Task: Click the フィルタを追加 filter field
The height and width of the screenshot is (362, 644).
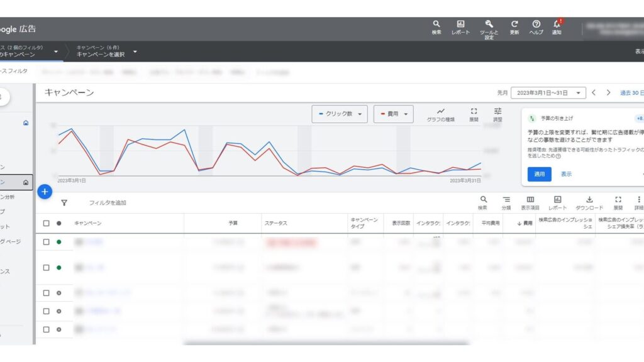Action: [108, 203]
